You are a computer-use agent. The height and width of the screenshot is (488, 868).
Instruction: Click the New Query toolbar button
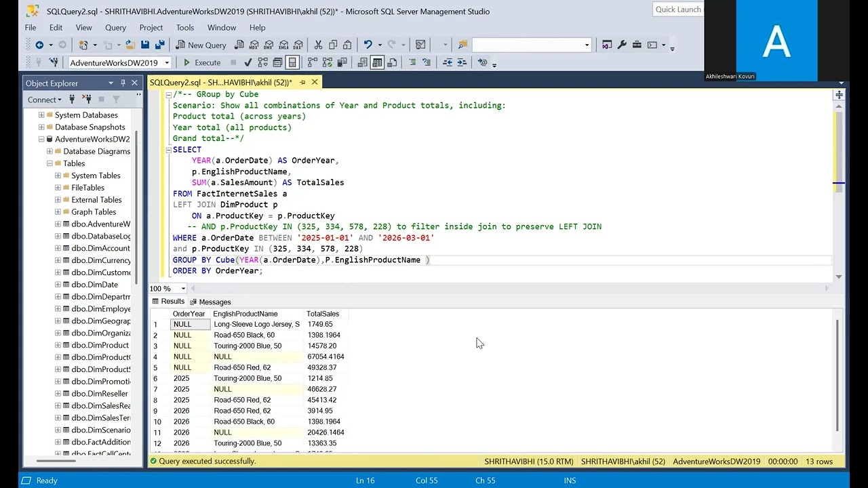tap(201, 45)
